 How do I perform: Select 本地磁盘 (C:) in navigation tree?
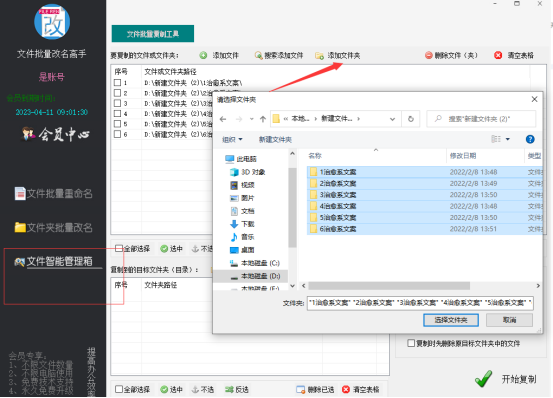[x=255, y=263]
